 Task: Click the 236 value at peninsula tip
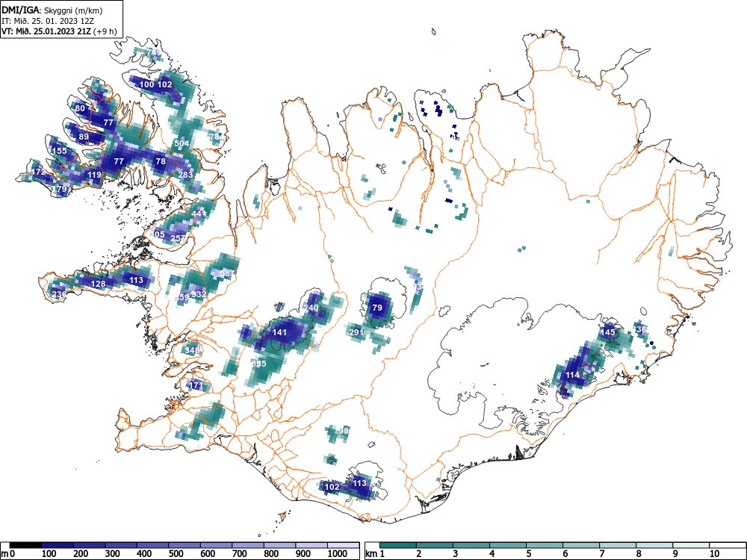pyautogui.click(x=58, y=294)
